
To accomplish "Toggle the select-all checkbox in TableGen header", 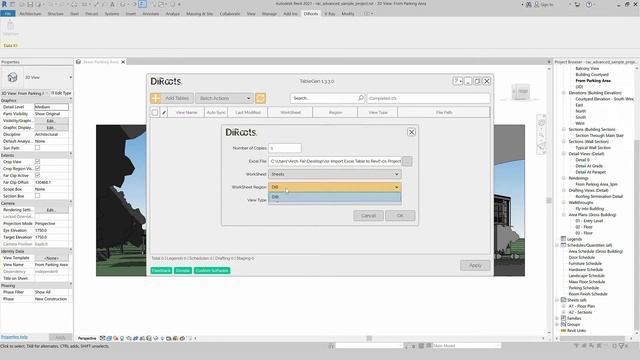I will (155, 112).
